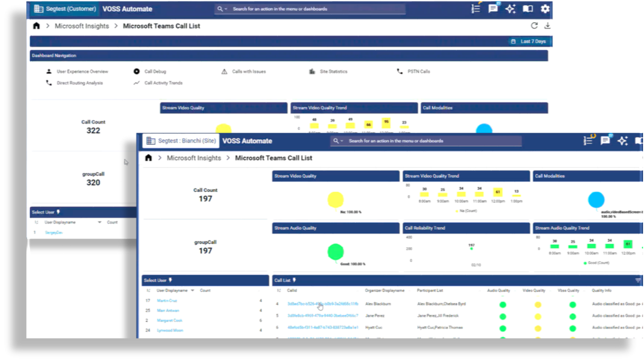Open Segtest (Customer) hierarchy selector
The width and height of the screenshot is (644, 362).
66,8
